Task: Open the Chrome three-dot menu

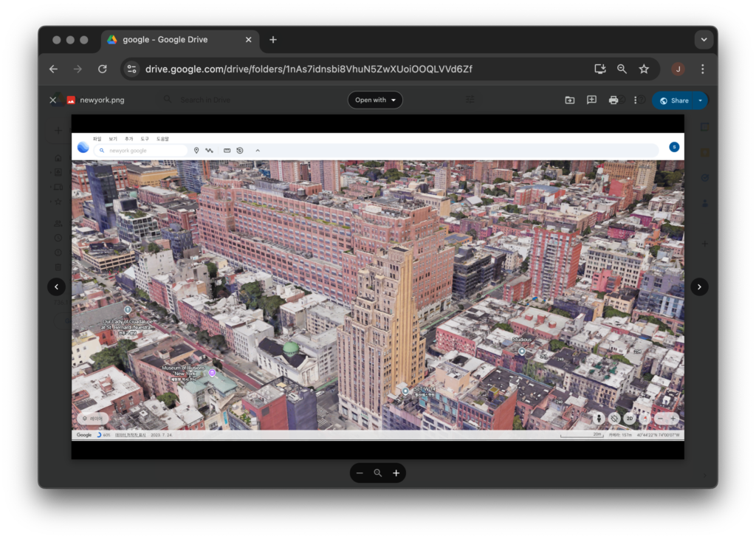Action: (x=702, y=69)
